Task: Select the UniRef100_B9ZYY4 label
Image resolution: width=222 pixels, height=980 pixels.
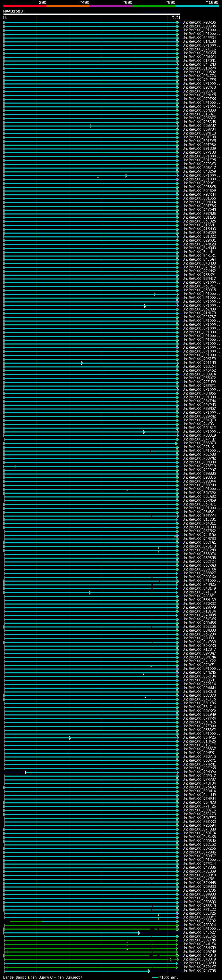Action: (x=199, y=516)
